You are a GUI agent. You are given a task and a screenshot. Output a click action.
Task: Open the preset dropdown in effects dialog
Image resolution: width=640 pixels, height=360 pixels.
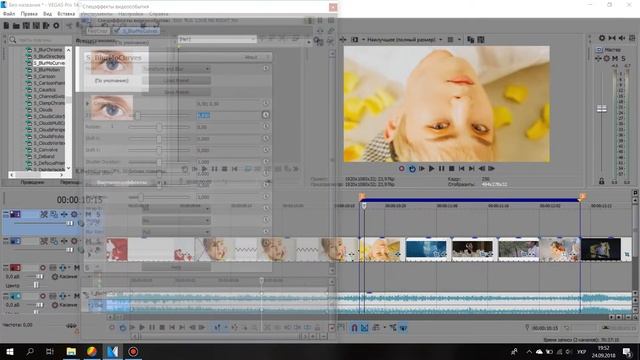tap(217, 39)
